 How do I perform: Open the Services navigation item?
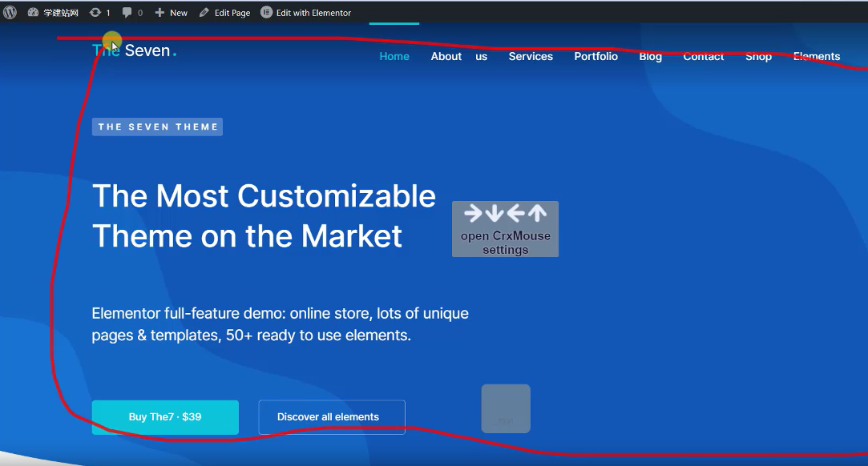pos(531,56)
